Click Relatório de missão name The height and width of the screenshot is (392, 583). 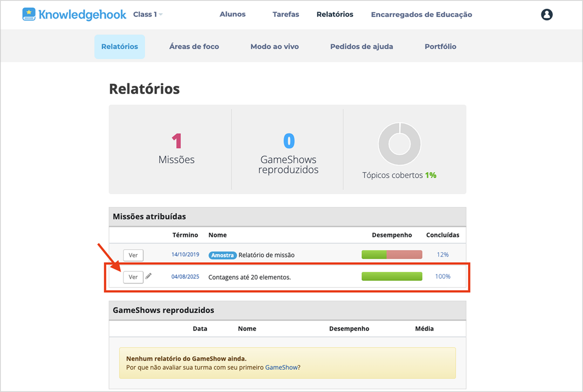tap(266, 255)
